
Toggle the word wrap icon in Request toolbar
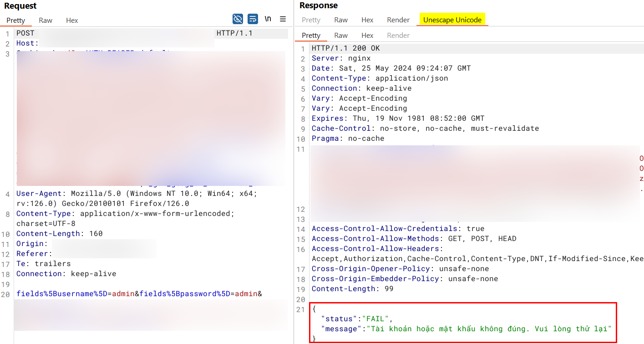(x=253, y=19)
